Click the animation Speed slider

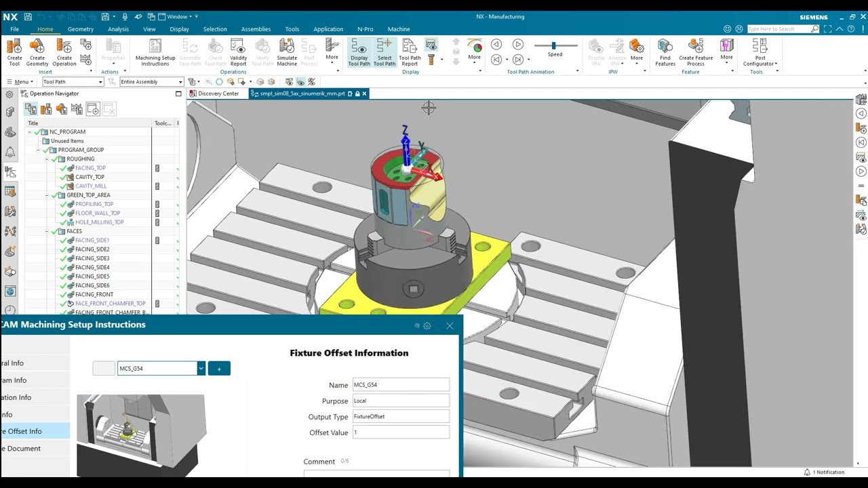pyautogui.click(x=555, y=45)
